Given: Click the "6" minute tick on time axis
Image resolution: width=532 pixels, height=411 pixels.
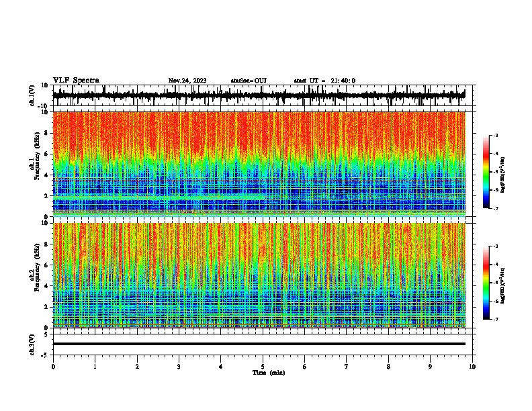Looking at the screenshot, I should coord(304,367).
